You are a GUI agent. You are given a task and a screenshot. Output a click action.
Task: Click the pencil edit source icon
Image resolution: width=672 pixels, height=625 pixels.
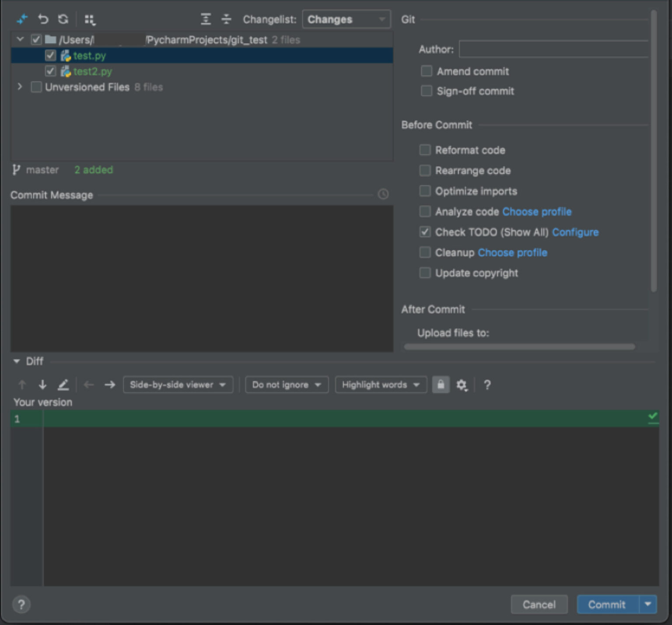coord(63,385)
